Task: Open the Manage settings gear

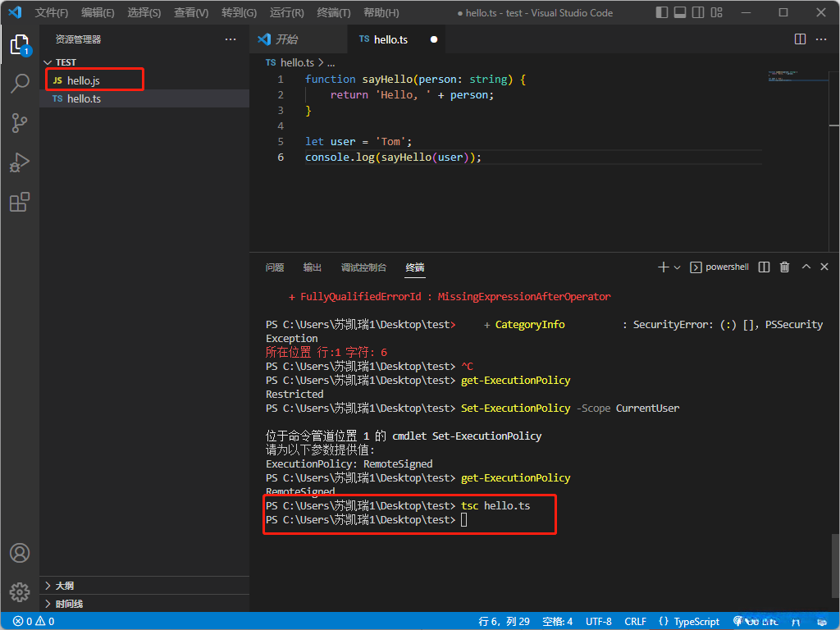Action: pyautogui.click(x=20, y=591)
